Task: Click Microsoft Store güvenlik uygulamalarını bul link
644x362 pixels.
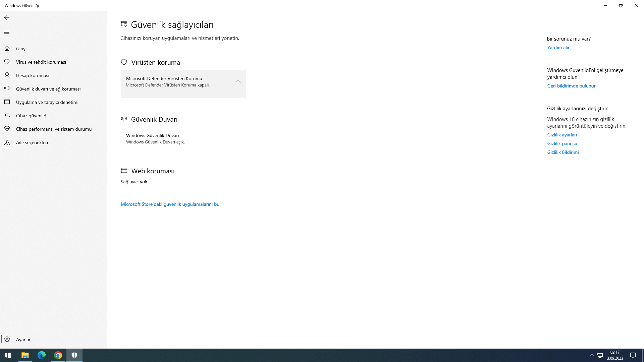Action: (170, 204)
